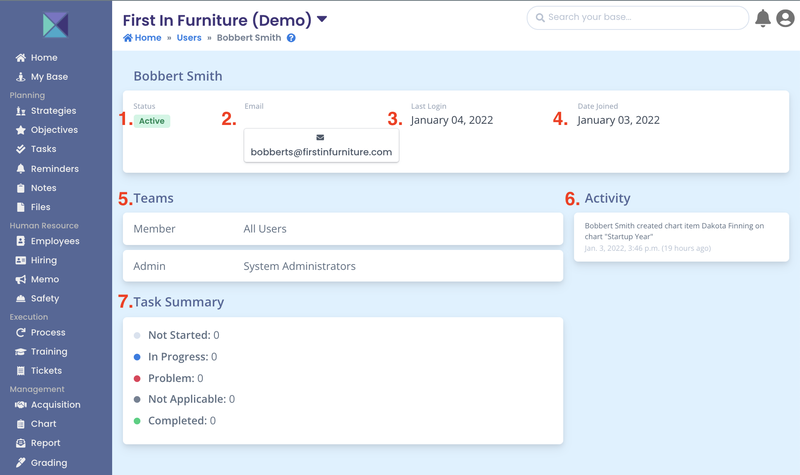The height and width of the screenshot is (475, 800).
Task: Click the Task Summary heading
Action: click(x=179, y=302)
